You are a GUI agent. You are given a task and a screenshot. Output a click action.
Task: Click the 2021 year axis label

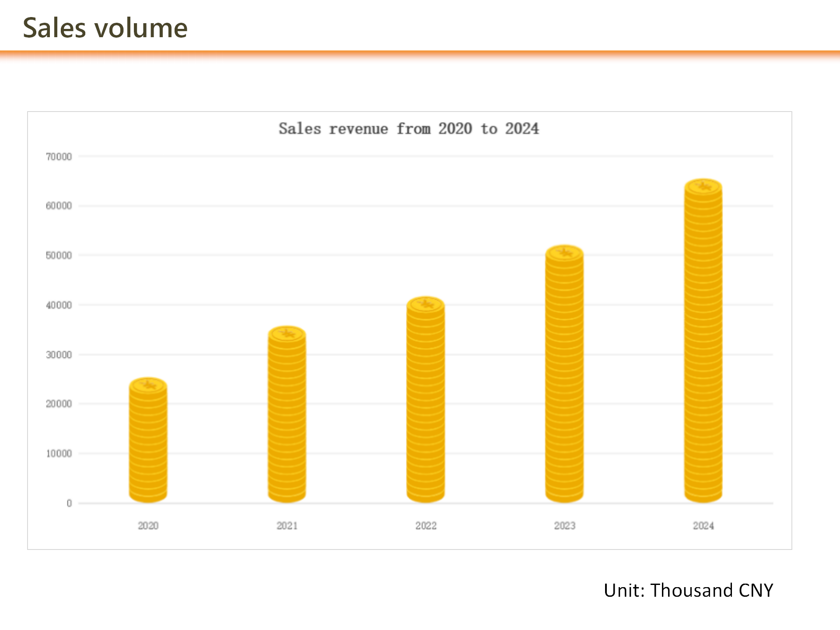[287, 526]
